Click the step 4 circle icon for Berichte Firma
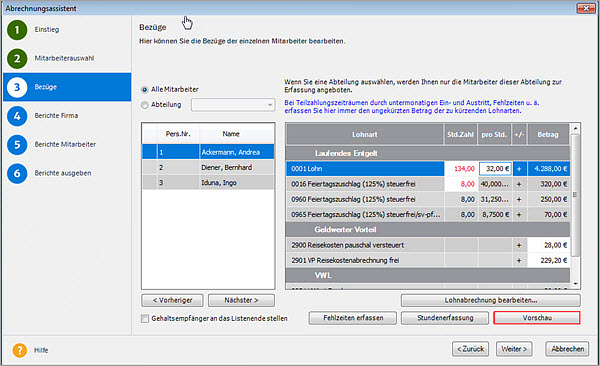This screenshot has width=600, height=366. (17, 116)
